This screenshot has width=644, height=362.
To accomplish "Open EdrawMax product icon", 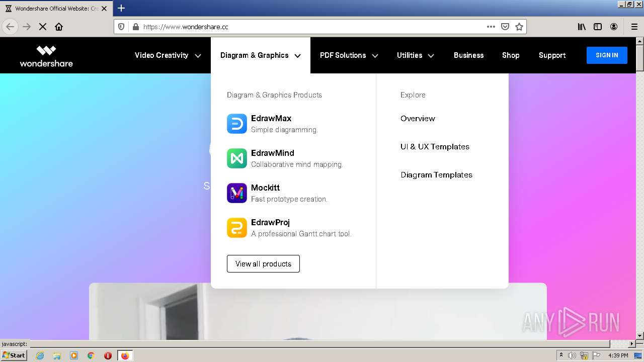I will (x=236, y=124).
